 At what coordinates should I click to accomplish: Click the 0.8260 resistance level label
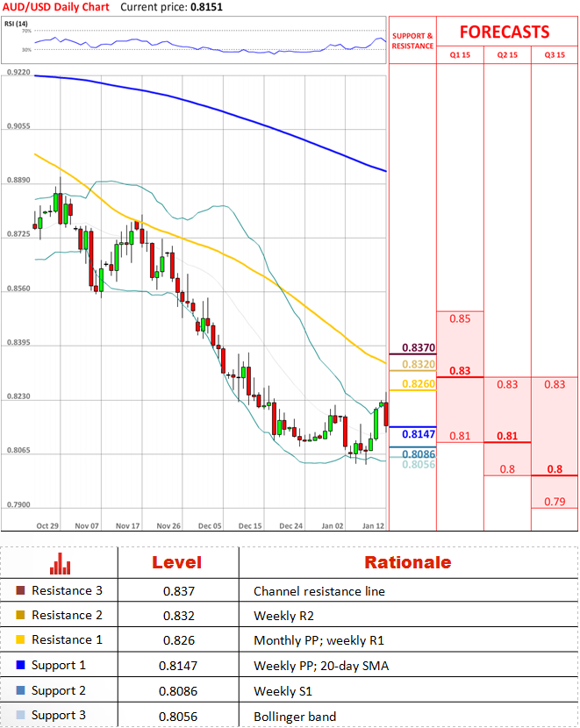pyautogui.click(x=419, y=384)
